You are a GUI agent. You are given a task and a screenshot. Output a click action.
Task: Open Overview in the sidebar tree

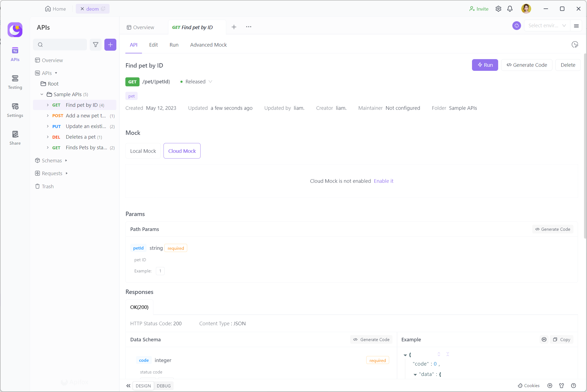click(49, 60)
